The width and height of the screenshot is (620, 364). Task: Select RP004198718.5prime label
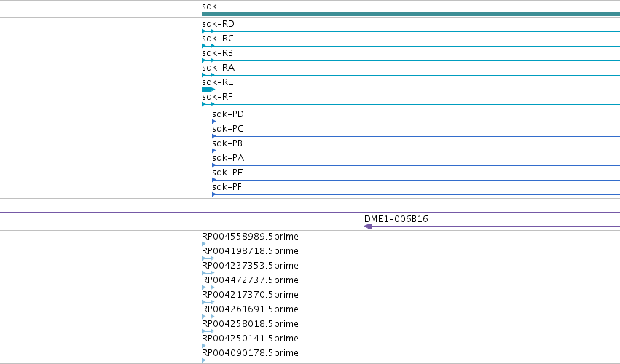[251, 251]
